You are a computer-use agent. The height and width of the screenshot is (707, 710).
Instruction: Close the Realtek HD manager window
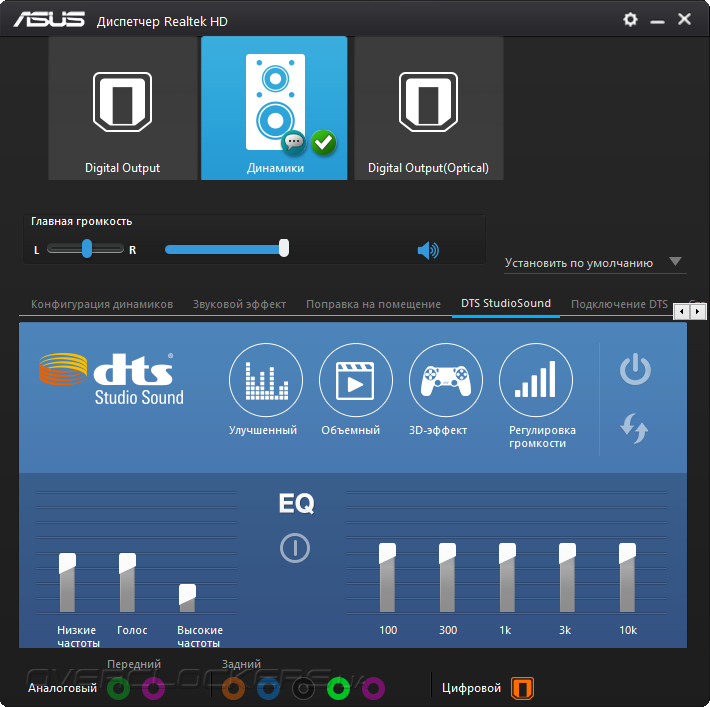[684, 19]
